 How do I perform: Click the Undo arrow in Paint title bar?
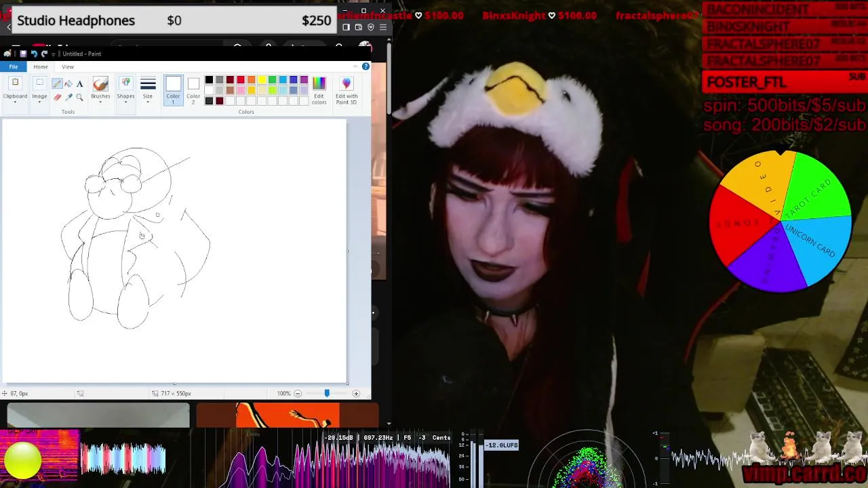tap(33, 54)
